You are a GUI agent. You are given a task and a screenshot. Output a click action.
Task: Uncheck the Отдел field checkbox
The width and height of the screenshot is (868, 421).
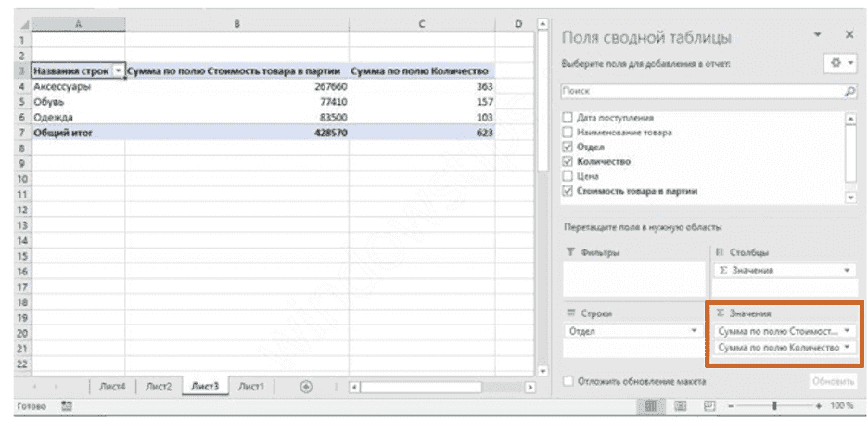pyautogui.click(x=568, y=147)
